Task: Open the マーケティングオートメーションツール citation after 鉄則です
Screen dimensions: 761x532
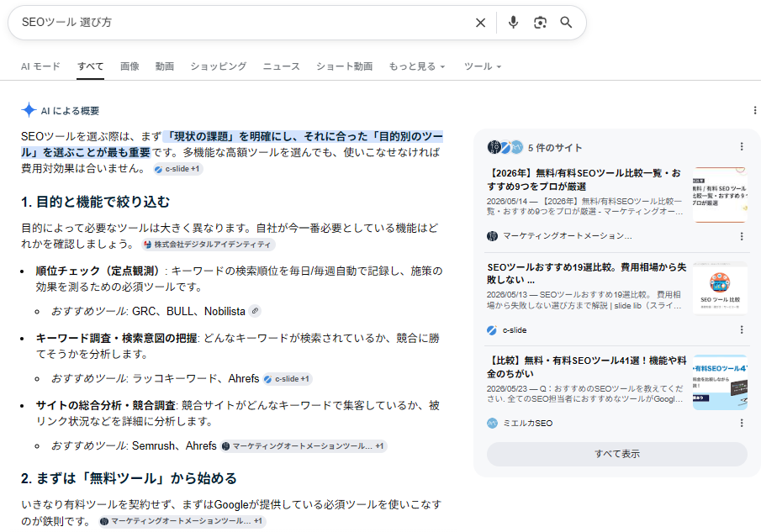Action: (x=182, y=521)
